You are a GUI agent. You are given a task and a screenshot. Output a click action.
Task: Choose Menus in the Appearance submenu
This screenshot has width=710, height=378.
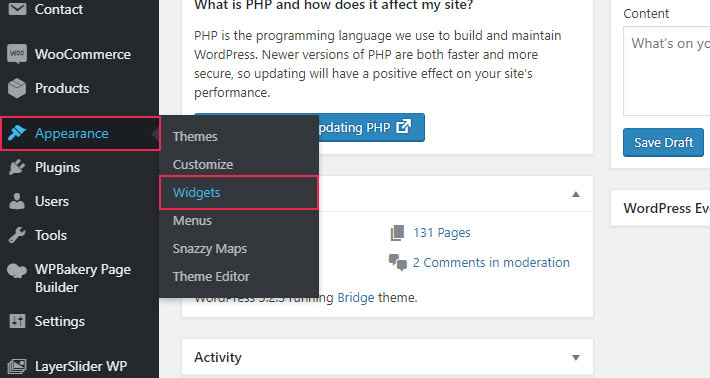[192, 220]
